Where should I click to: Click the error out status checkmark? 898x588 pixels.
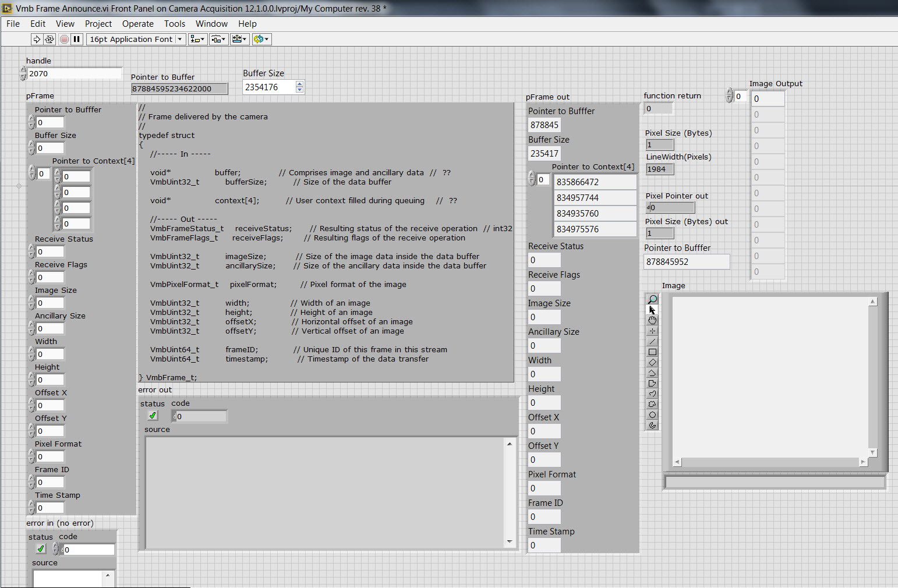coord(152,415)
